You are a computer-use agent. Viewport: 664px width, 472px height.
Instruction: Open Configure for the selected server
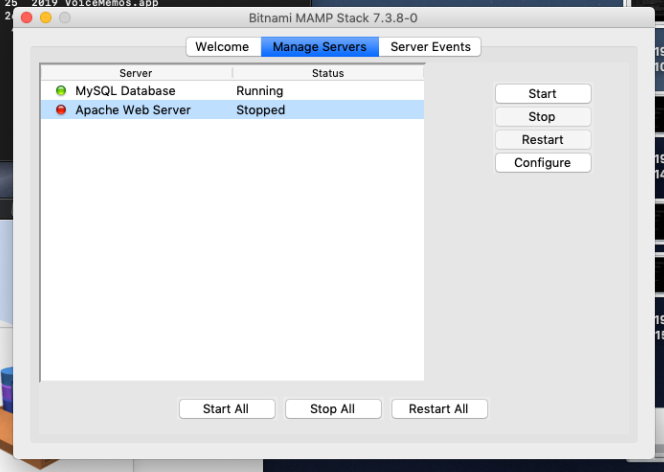click(543, 163)
